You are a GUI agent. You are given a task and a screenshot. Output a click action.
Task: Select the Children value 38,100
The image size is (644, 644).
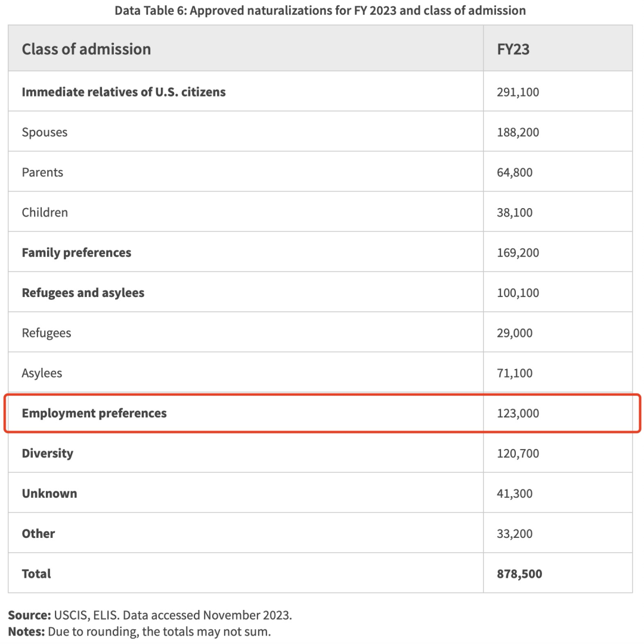pyautogui.click(x=515, y=212)
